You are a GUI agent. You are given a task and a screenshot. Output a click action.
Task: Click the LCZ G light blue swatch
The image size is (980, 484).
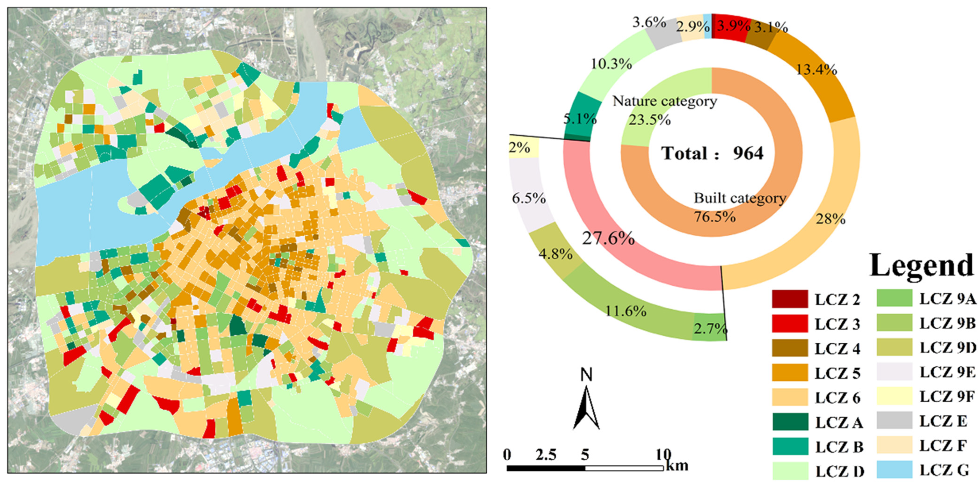click(895, 470)
